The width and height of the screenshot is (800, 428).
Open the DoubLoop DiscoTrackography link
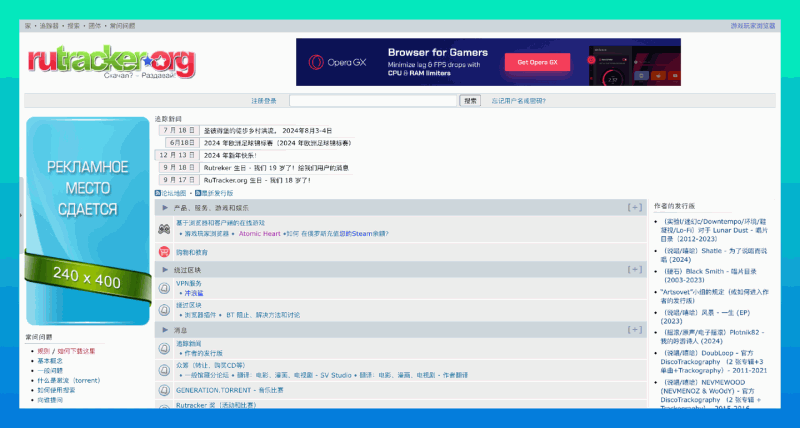(x=714, y=362)
